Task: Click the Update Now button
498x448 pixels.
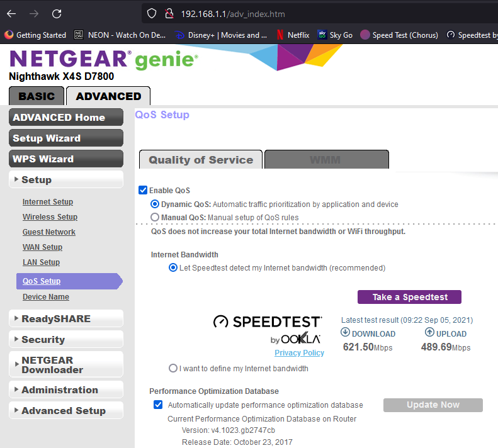Action: 433,405
